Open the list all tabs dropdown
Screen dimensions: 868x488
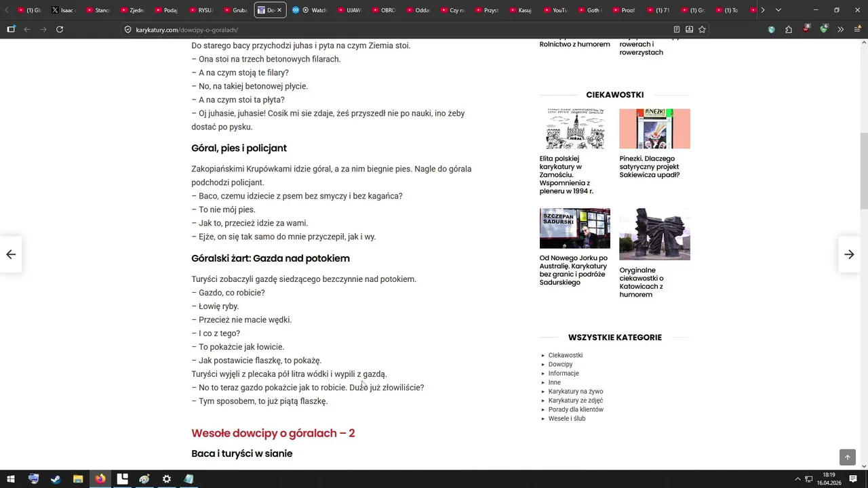[778, 10]
